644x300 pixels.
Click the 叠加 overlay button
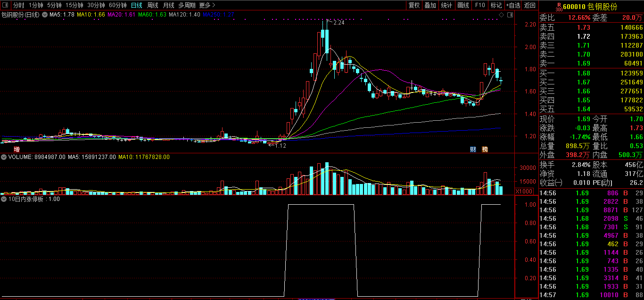coord(430,5)
